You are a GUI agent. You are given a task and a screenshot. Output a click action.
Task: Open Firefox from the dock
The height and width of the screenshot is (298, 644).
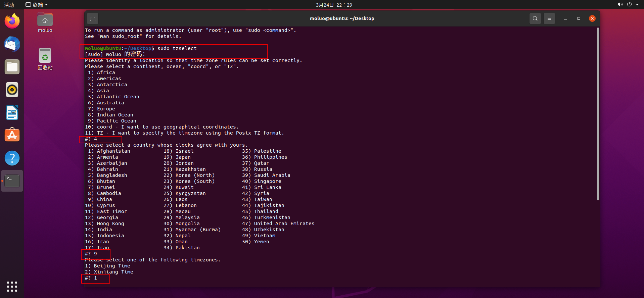(12, 21)
